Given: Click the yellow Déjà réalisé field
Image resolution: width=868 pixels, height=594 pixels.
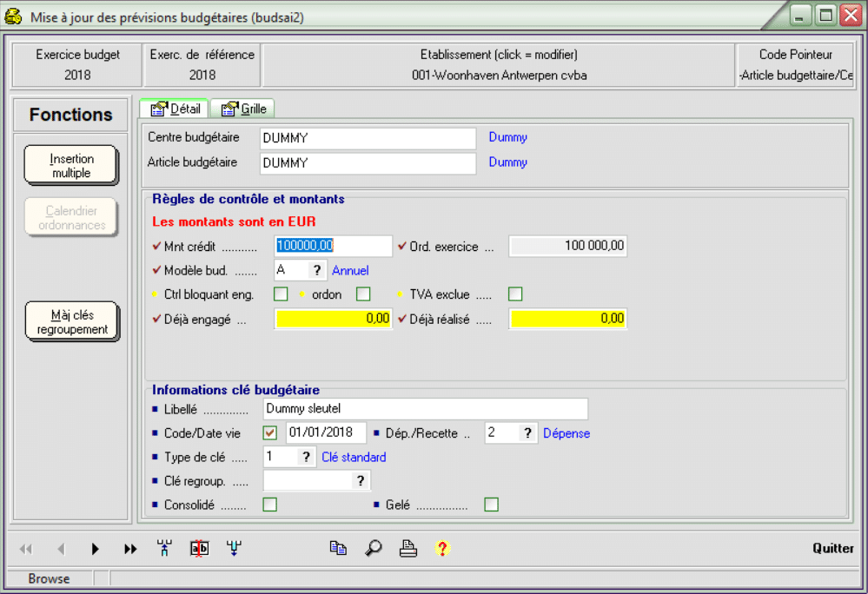Looking at the screenshot, I should (568, 319).
